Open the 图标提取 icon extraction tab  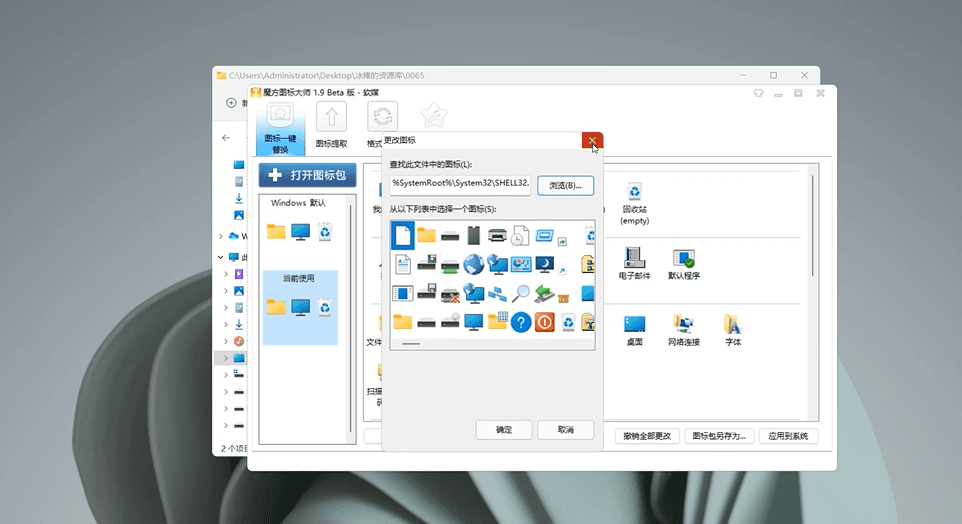coord(331,127)
